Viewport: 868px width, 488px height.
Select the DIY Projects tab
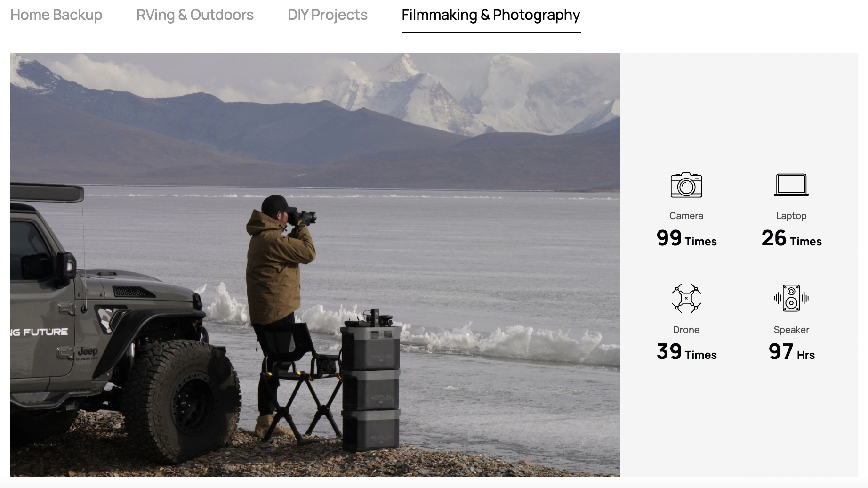tap(328, 15)
